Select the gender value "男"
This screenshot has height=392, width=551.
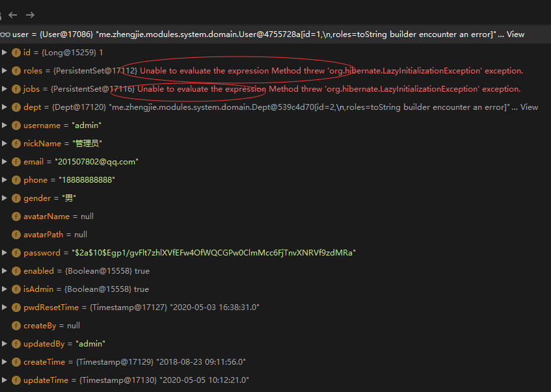pos(69,198)
